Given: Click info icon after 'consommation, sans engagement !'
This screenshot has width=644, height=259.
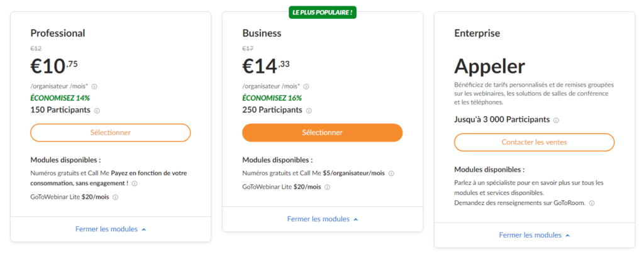Looking at the screenshot, I should 135,184.
